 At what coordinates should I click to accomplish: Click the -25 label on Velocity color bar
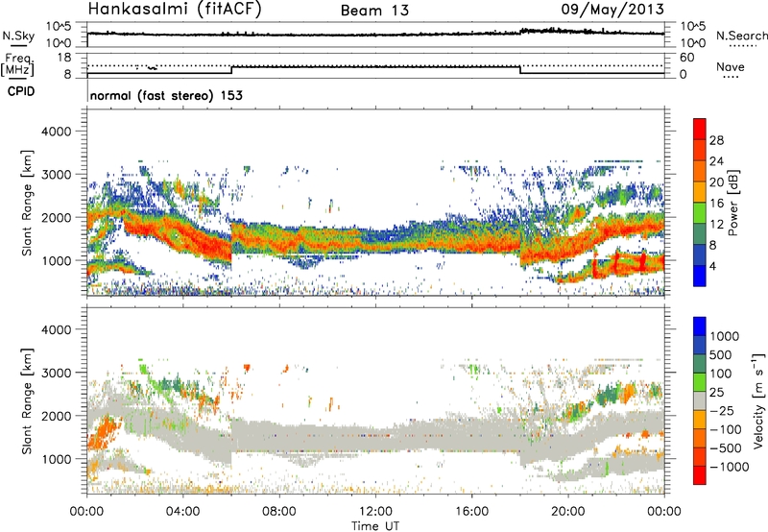coord(722,411)
